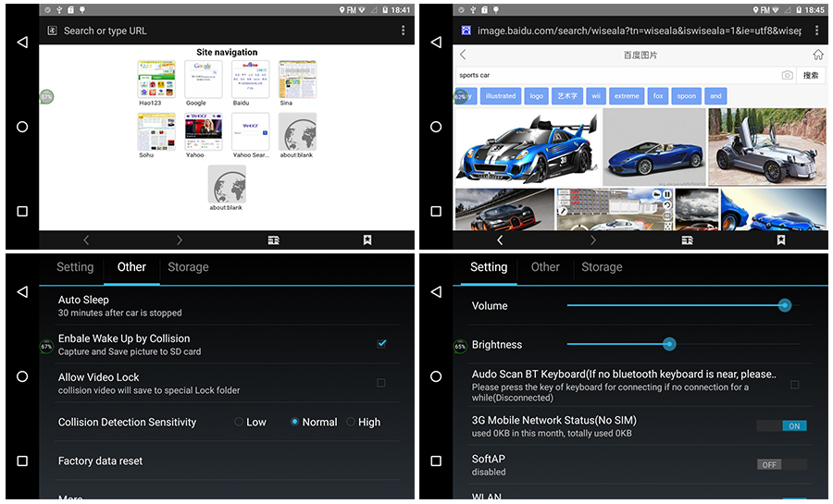The height and width of the screenshot is (504, 833).
Task: Select High collision detection sensitivity
Action: click(x=352, y=422)
